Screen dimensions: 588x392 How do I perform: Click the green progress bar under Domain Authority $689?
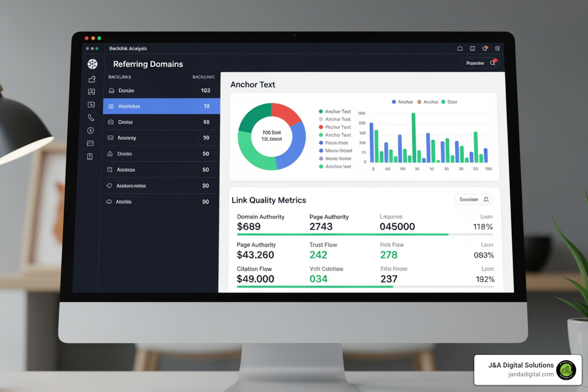(343, 234)
